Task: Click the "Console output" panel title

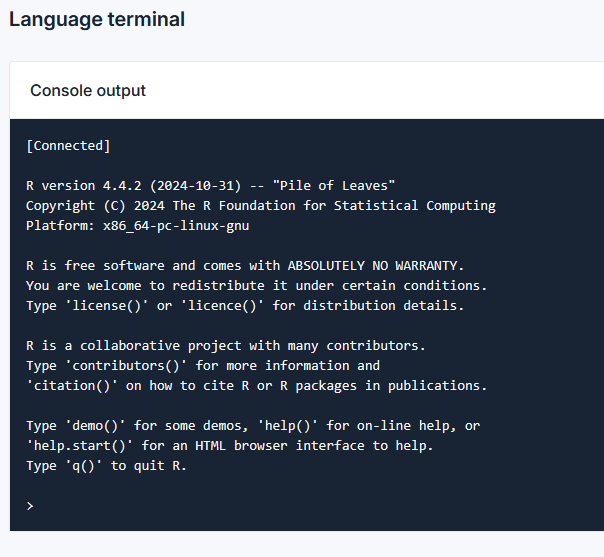Action: tap(88, 90)
